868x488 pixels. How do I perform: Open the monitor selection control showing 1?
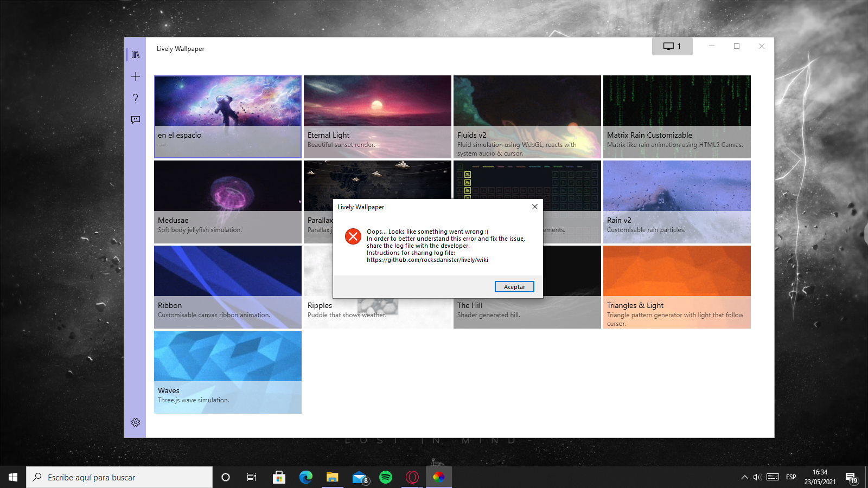click(x=672, y=46)
